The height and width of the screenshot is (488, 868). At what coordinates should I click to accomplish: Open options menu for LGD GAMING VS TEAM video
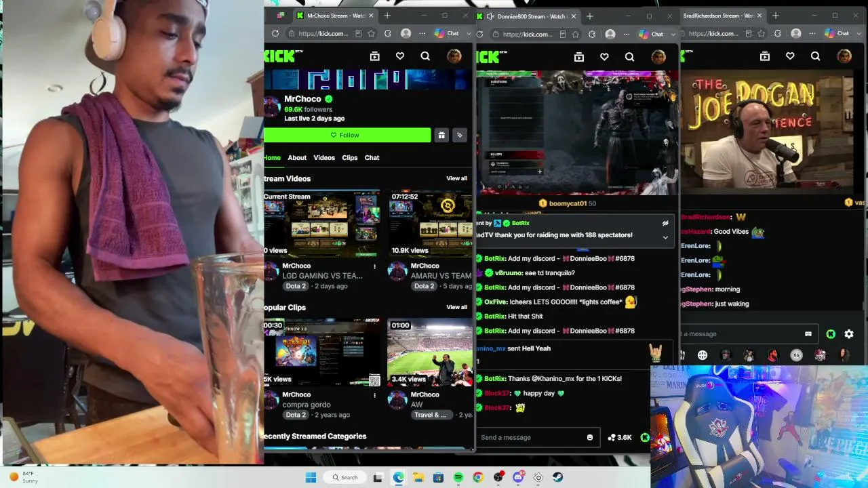374,266
